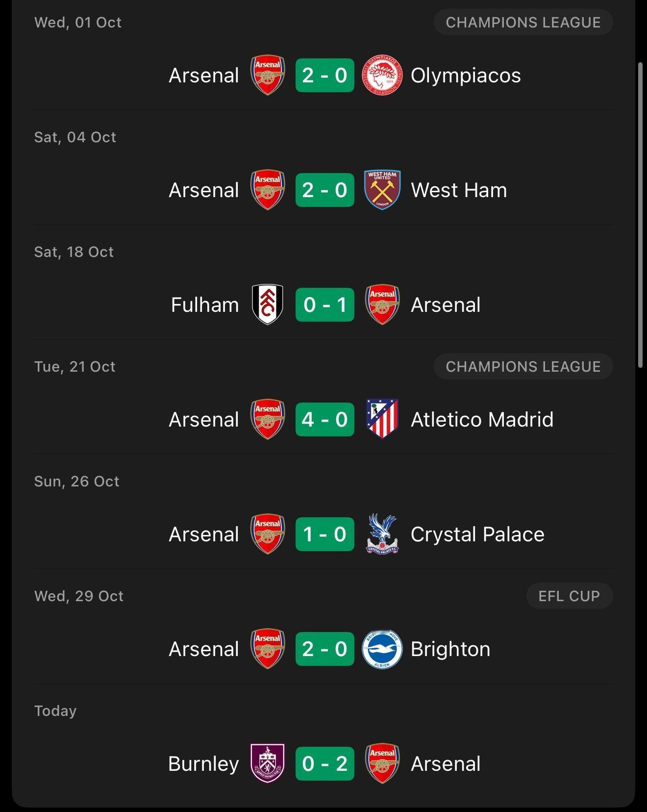Click the Burnley club crest

pos(268,763)
